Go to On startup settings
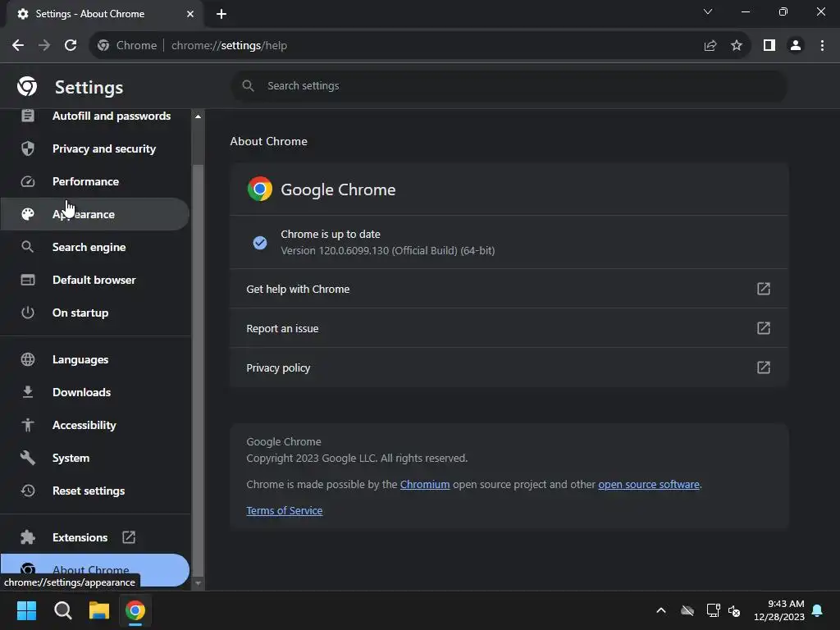The width and height of the screenshot is (840, 630). [95, 313]
